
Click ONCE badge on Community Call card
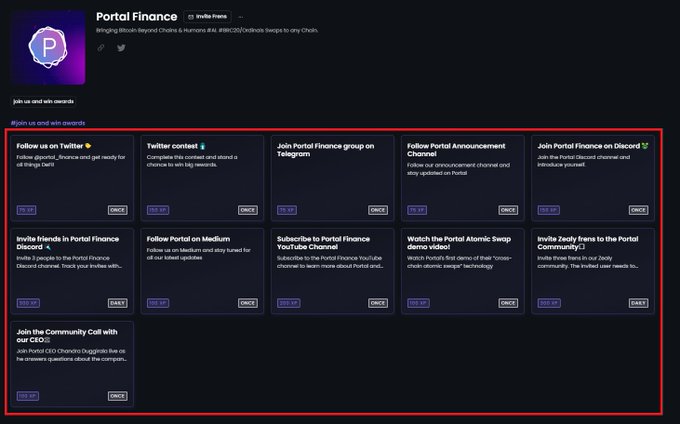118,396
